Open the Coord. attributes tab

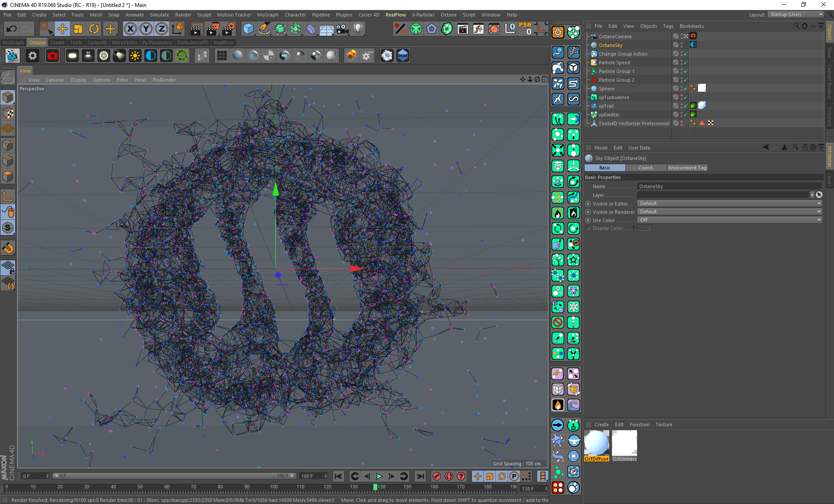pos(645,168)
